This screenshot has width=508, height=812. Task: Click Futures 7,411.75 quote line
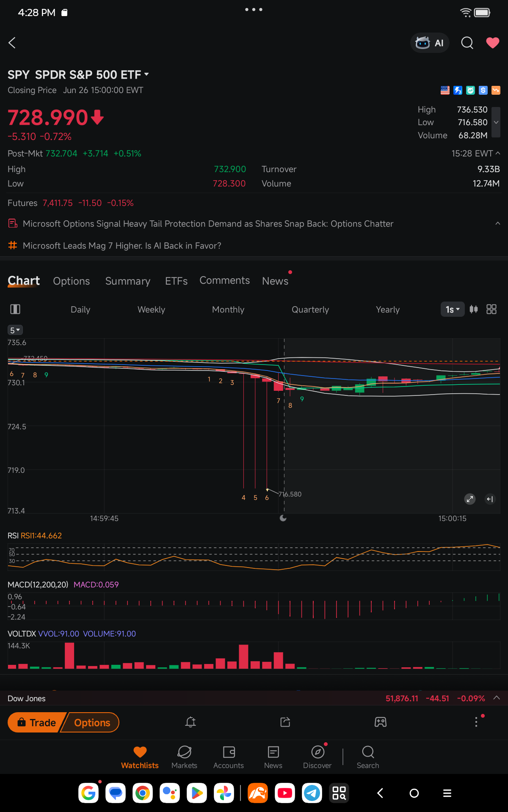pos(71,203)
